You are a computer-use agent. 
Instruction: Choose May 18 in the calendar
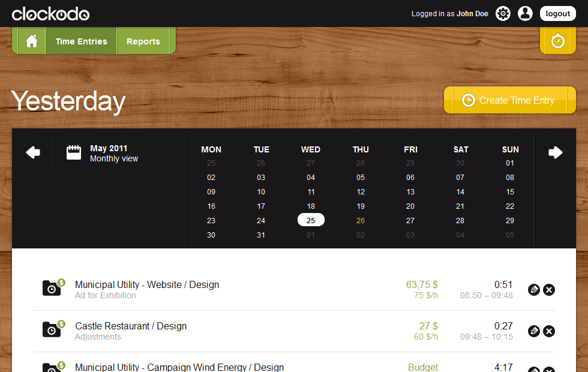[311, 206]
